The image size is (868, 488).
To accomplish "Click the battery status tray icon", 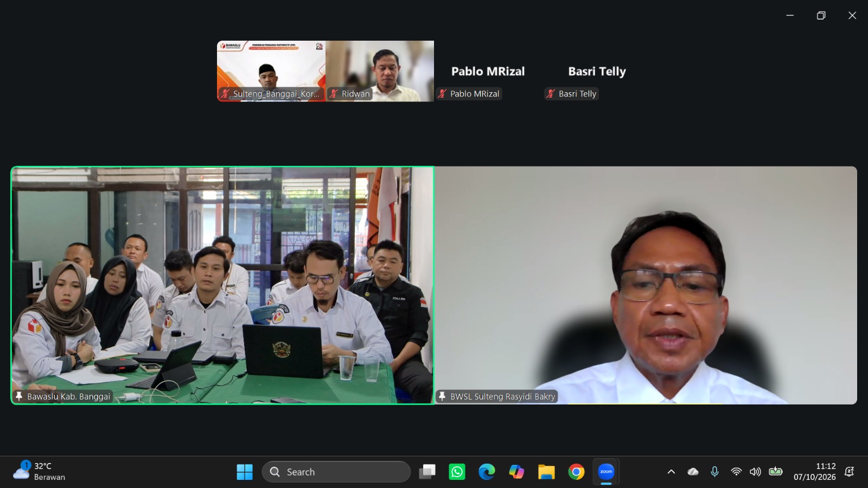I will (x=776, y=471).
